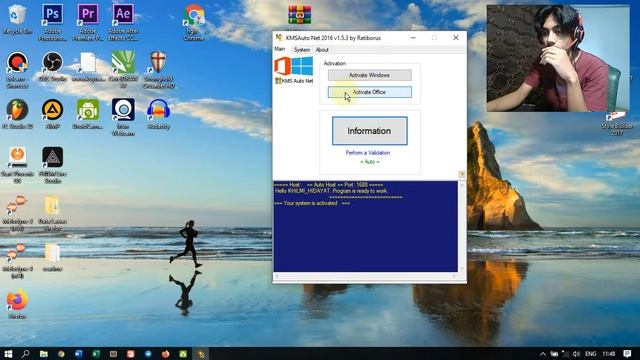Open Stronghold Crusader HD shortcut
The width and height of the screenshot is (640, 360).
click(158, 69)
